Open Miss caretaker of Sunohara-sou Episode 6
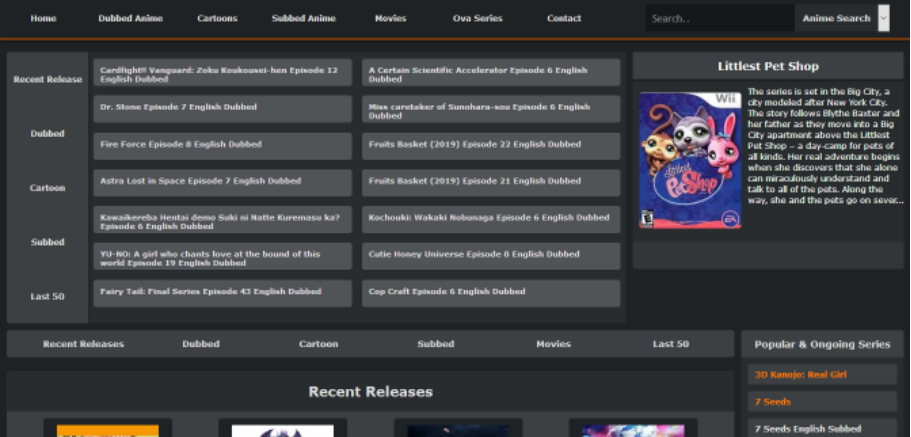This screenshot has height=437, width=911. click(x=491, y=109)
